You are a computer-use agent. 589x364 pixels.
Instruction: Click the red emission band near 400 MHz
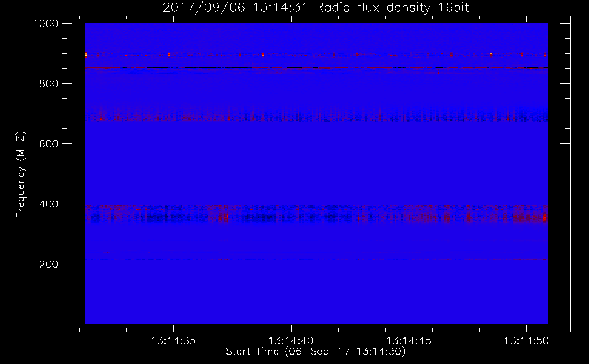pyautogui.click(x=316, y=214)
